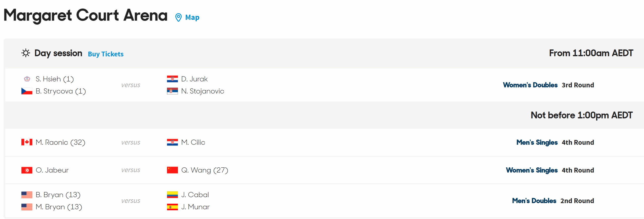Screen dimensions: 644x219
Task: Open the Women's Singles event link
Action: (532, 170)
